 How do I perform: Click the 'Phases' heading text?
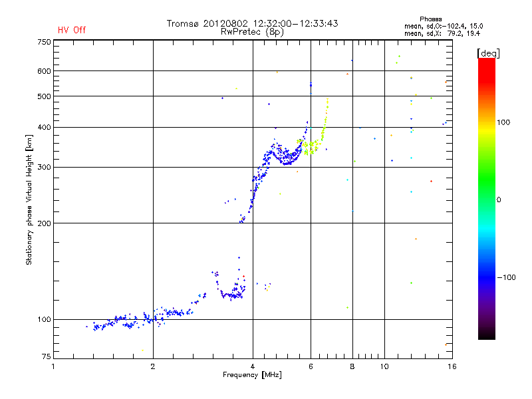(430, 19)
